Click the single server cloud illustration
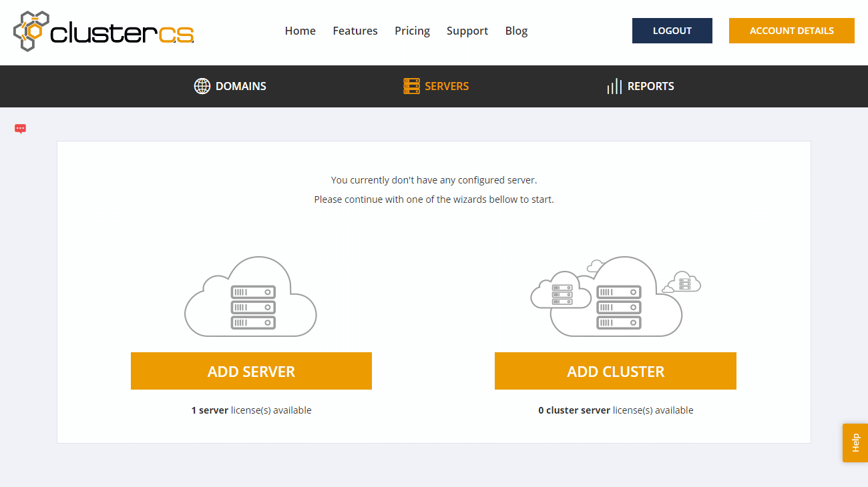This screenshot has height=487, width=868. click(x=250, y=297)
